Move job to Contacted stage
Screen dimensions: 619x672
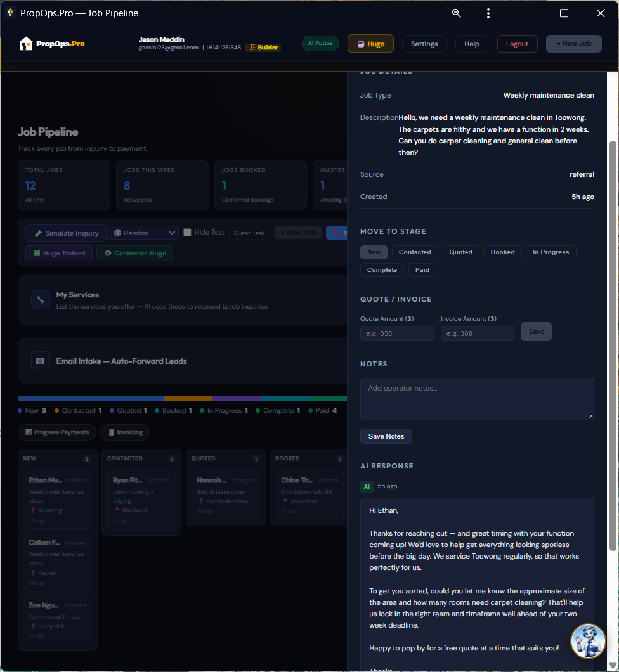[415, 252]
